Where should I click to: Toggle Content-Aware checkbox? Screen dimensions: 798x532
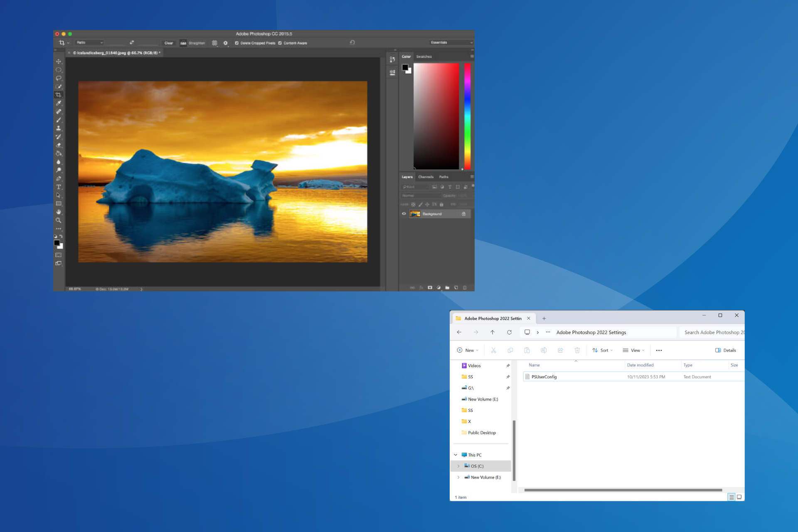click(x=280, y=43)
